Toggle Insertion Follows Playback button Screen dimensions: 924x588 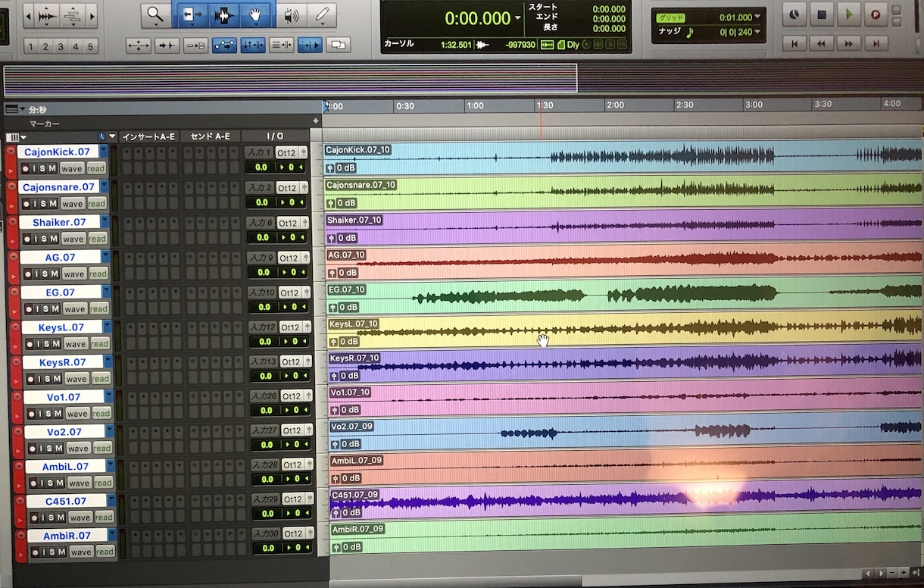point(309,45)
